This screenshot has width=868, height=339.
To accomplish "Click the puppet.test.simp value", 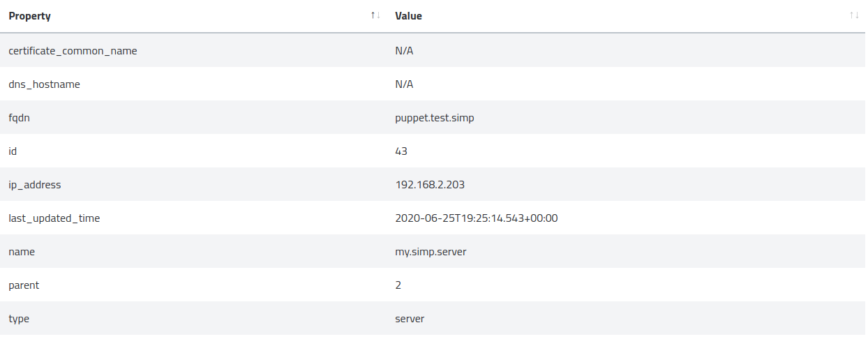I will tap(434, 118).
